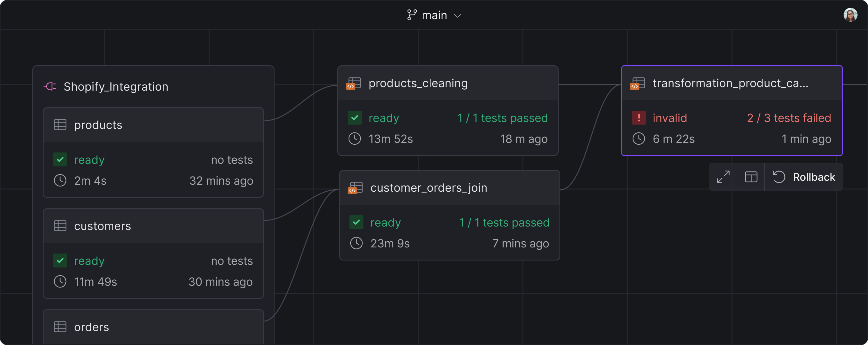
Task: Open the main branch dropdown
Action: 458,15
